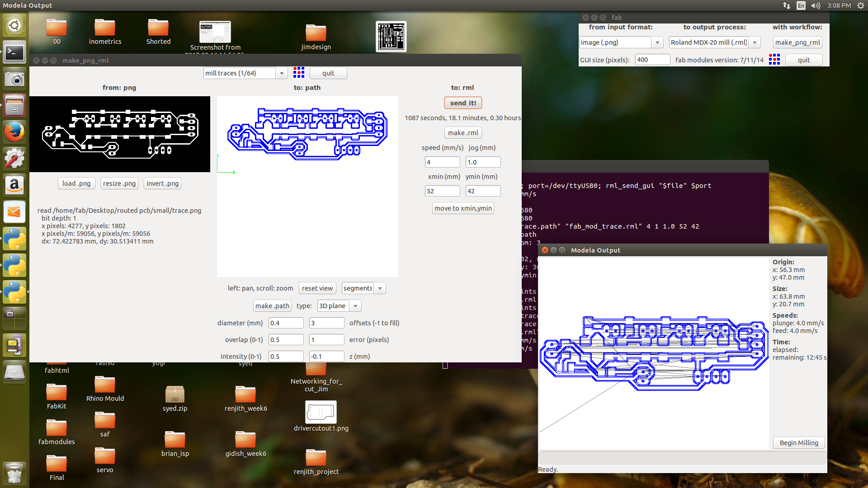
Task: Click the invert .png button
Action: pyautogui.click(x=162, y=183)
